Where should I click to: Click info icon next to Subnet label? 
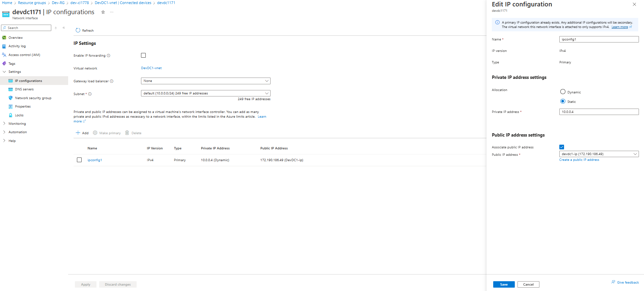(90, 94)
